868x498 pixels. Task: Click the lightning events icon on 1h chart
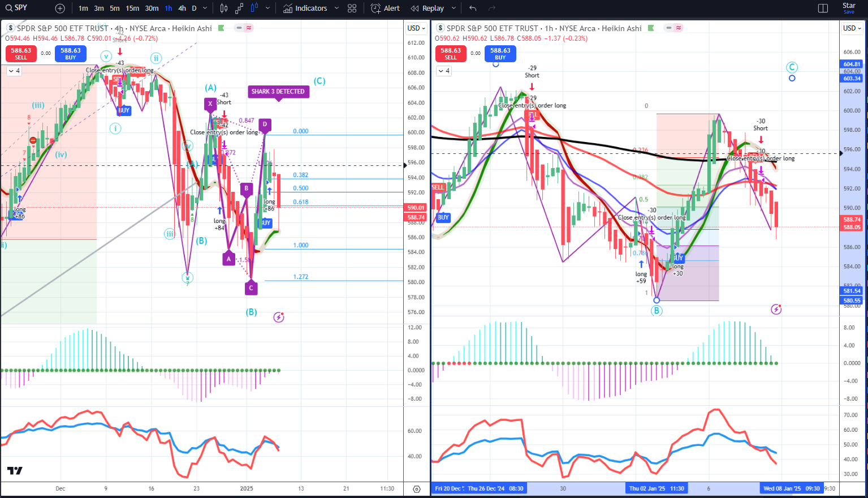[x=776, y=309]
